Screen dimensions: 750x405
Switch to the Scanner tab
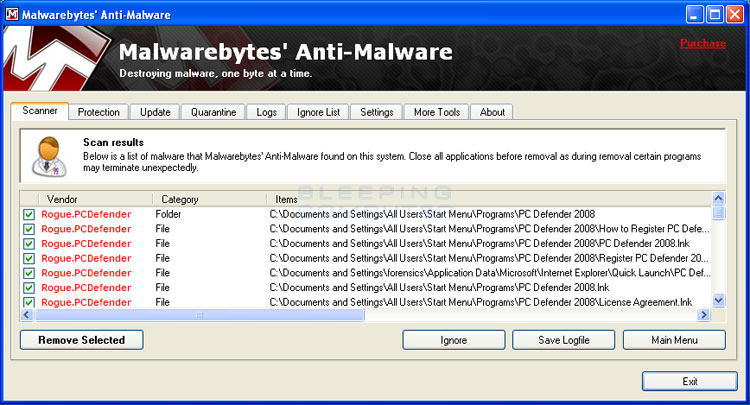click(x=40, y=110)
